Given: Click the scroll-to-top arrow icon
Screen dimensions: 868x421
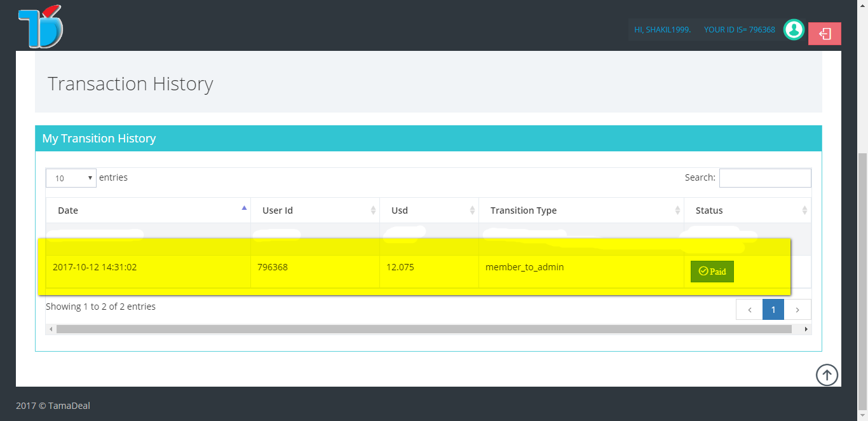Looking at the screenshot, I should (x=827, y=375).
